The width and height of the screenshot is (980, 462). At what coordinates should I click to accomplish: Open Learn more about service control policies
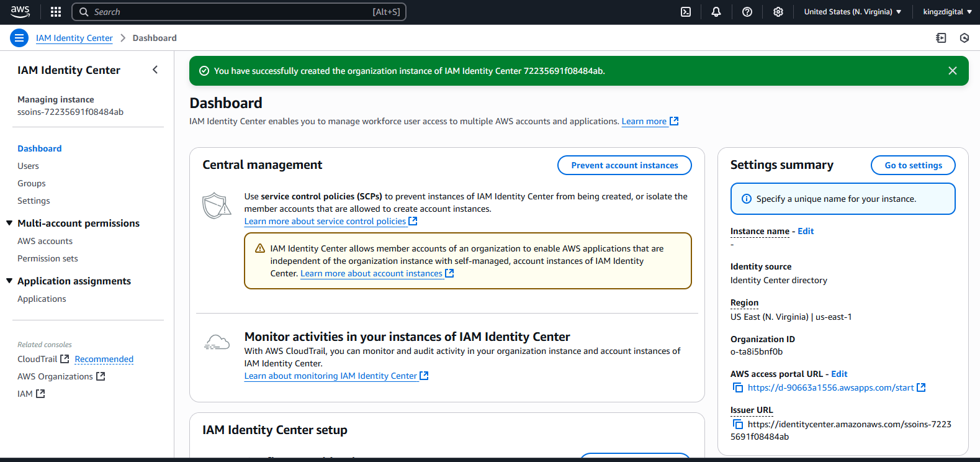[325, 221]
